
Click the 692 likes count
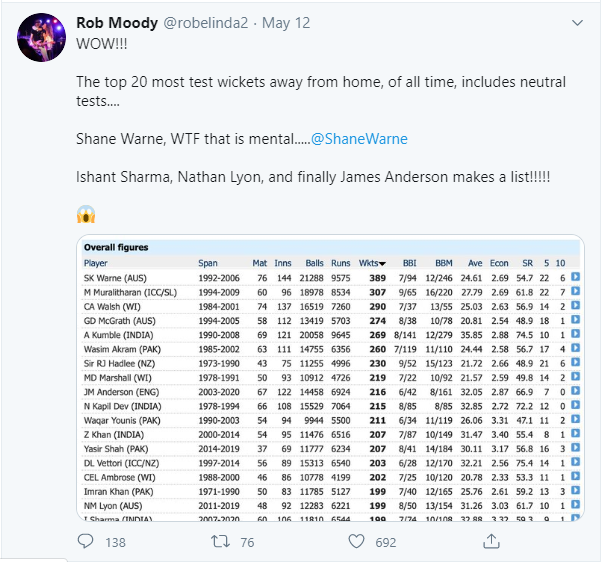click(386, 541)
